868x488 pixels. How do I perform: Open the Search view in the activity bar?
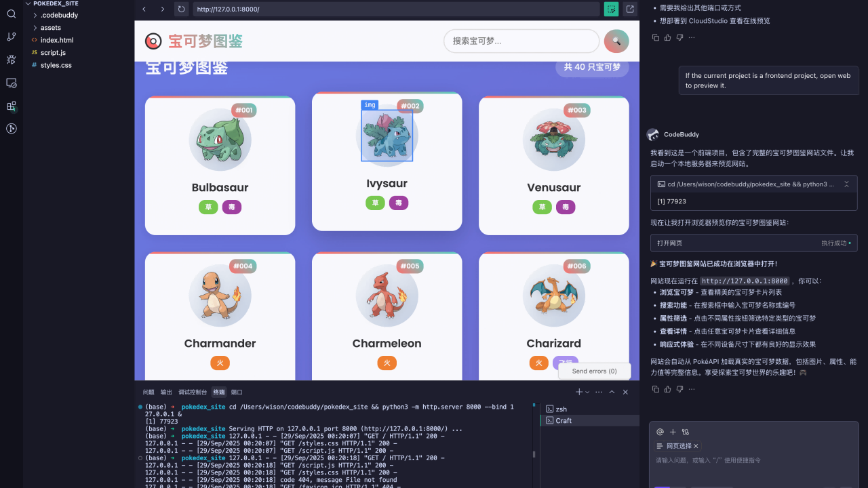[x=11, y=14]
